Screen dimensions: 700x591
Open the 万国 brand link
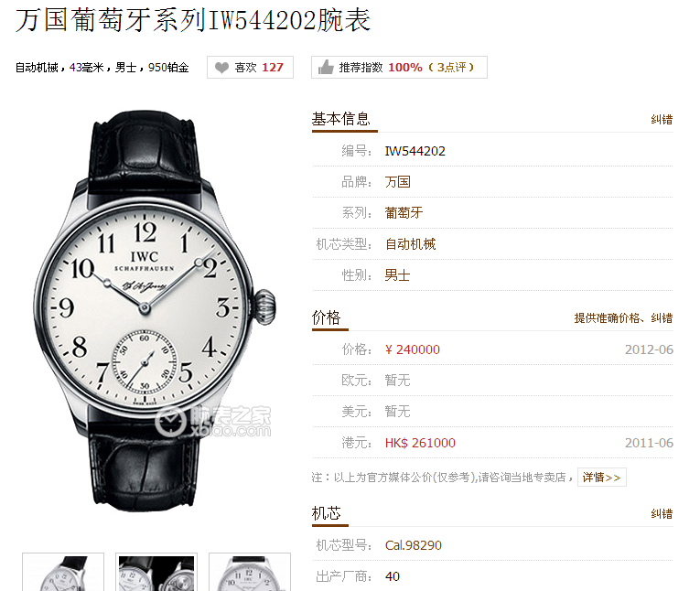coord(397,182)
